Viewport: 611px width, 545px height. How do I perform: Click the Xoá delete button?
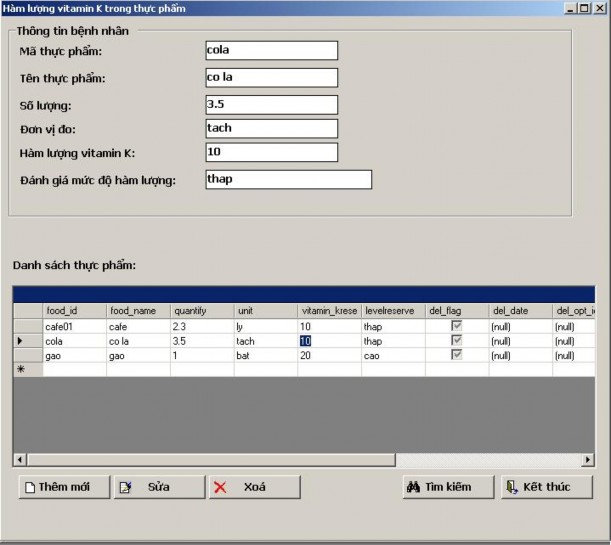[254, 487]
